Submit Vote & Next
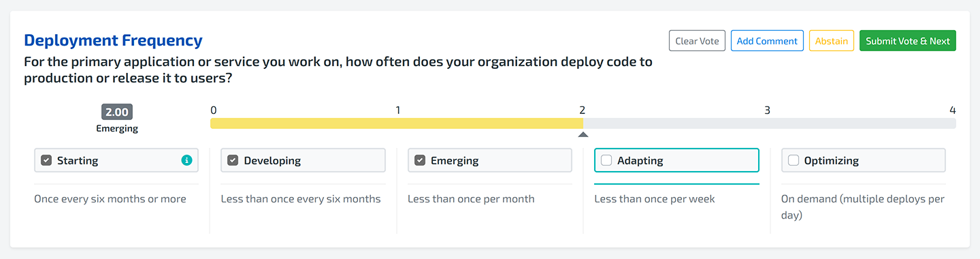This screenshot has height=259, width=980. [x=908, y=41]
